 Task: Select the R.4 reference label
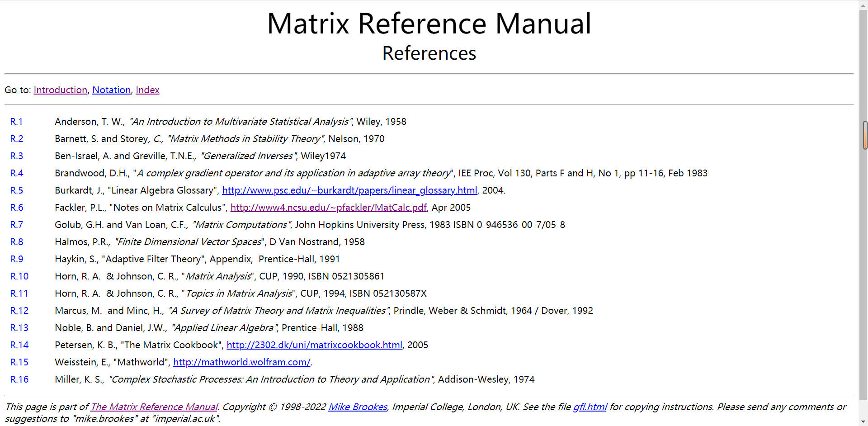(17, 173)
